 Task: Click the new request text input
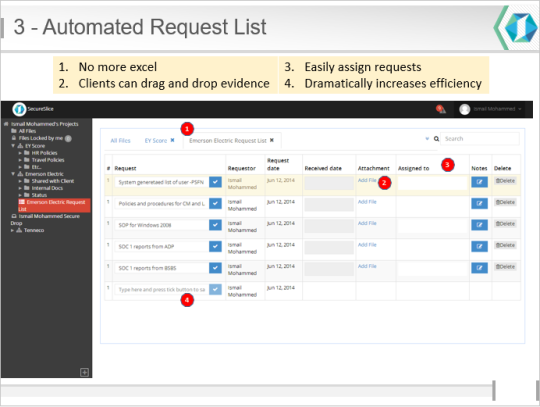(162, 290)
